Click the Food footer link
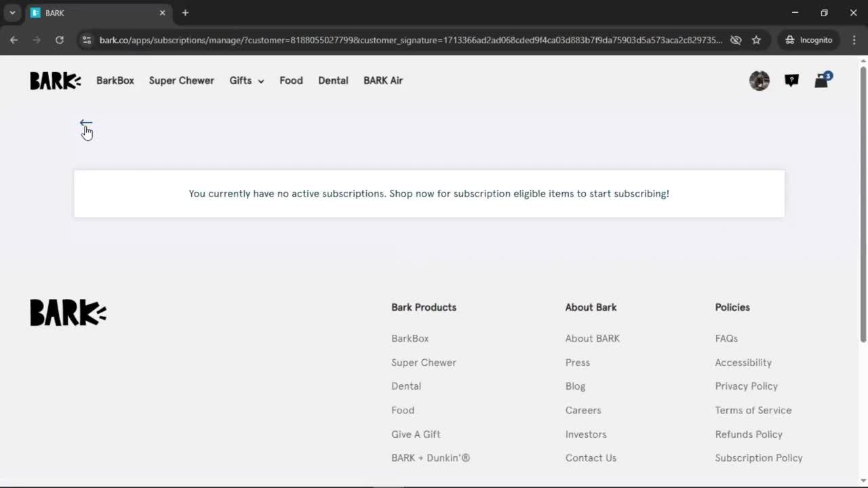Screen dimensions: 868x488 pos(403,410)
